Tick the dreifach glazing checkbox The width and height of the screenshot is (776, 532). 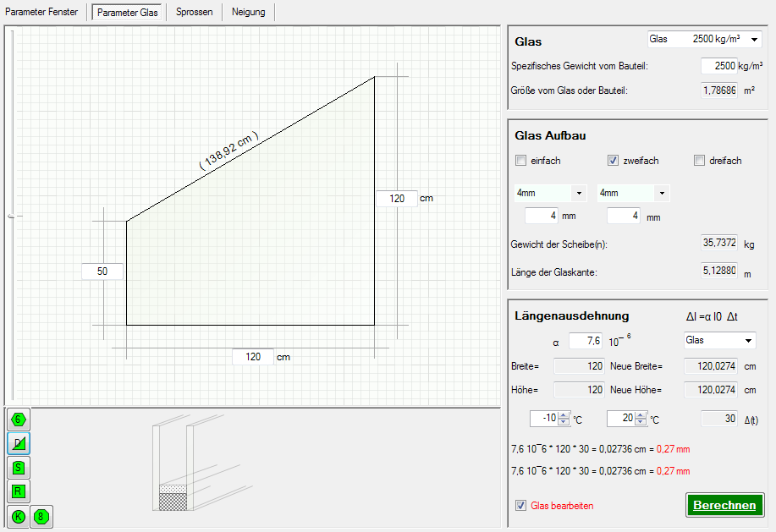click(x=700, y=161)
